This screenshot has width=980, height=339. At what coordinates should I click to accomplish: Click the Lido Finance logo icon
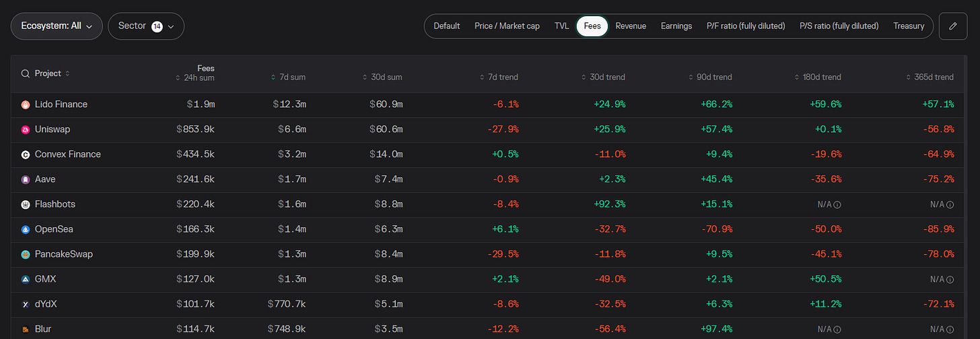coord(26,104)
